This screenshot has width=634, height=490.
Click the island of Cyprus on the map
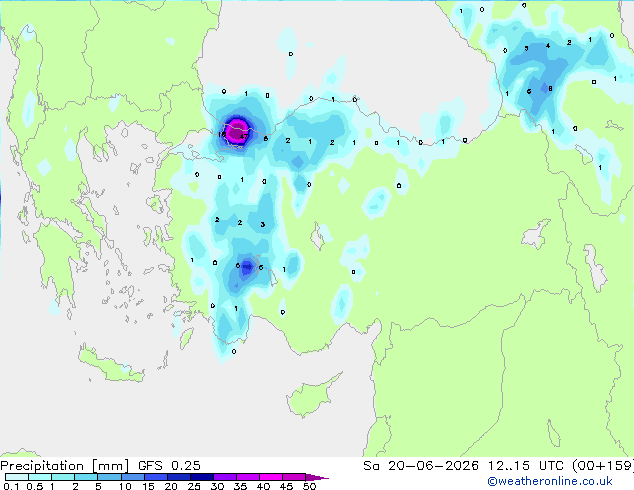pos(311,396)
